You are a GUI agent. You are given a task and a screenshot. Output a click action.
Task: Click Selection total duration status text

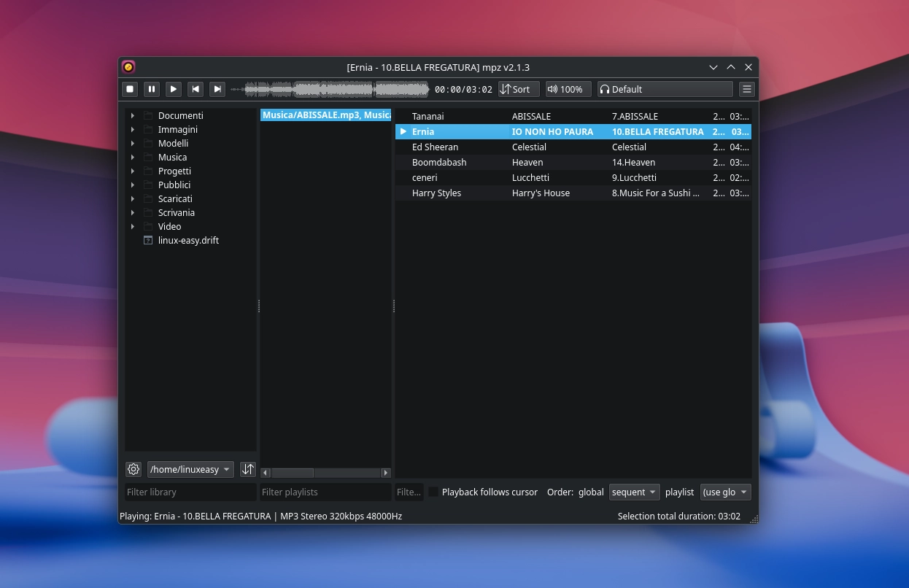(x=679, y=516)
